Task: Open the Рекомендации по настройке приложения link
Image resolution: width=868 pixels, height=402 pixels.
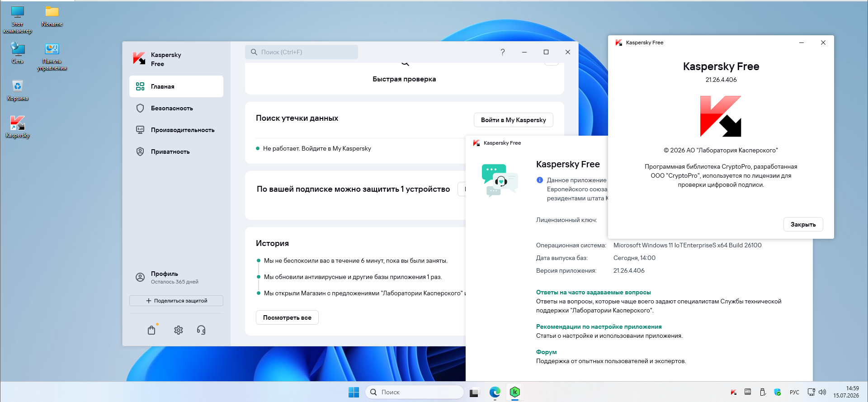Action: pos(599,327)
